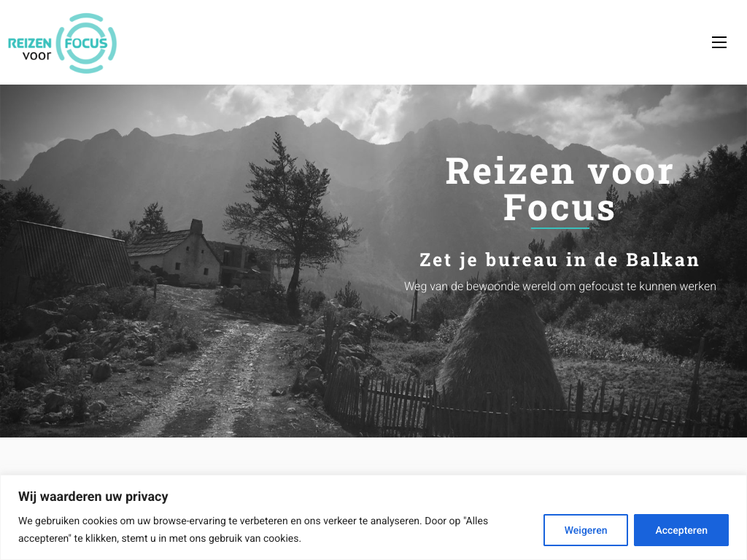The height and width of the screenshot is (560, 747).
Task: Click the 'Zet je bureau in de Balkan' subheading
Action: click(560, 260)
